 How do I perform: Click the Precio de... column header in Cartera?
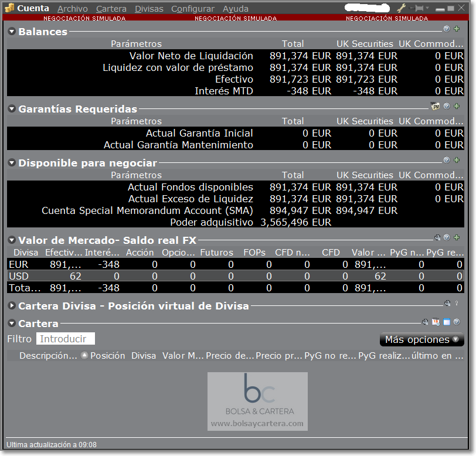(x=230, y=356)
